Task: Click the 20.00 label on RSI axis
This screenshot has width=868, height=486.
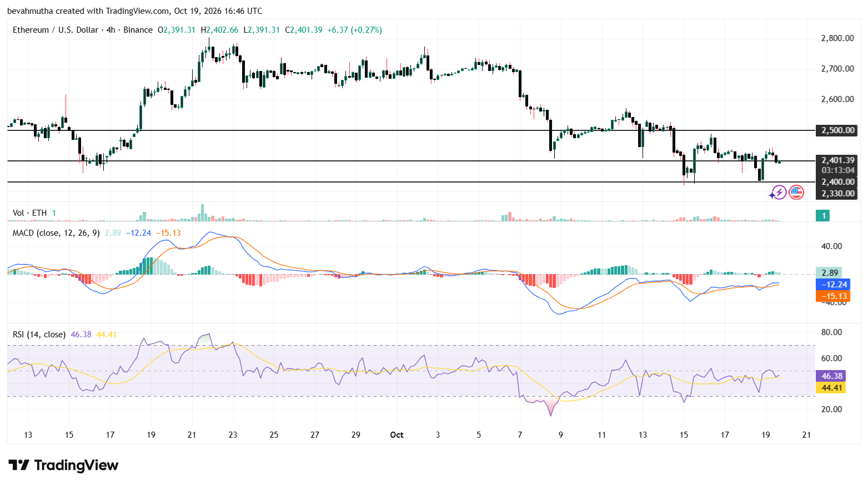Action: click(x=832, y=409)
